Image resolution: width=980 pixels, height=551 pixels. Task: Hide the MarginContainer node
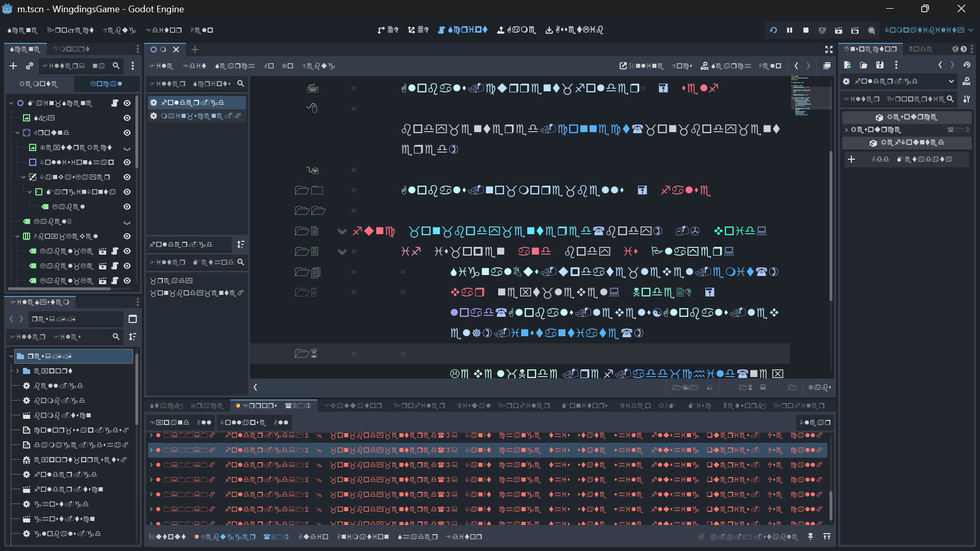tap(127, 192)
